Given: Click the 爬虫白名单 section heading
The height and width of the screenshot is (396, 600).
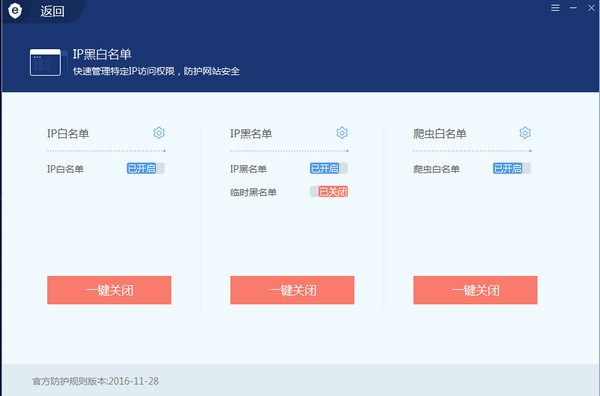Looking at the screenshot, I should [440, 134].
